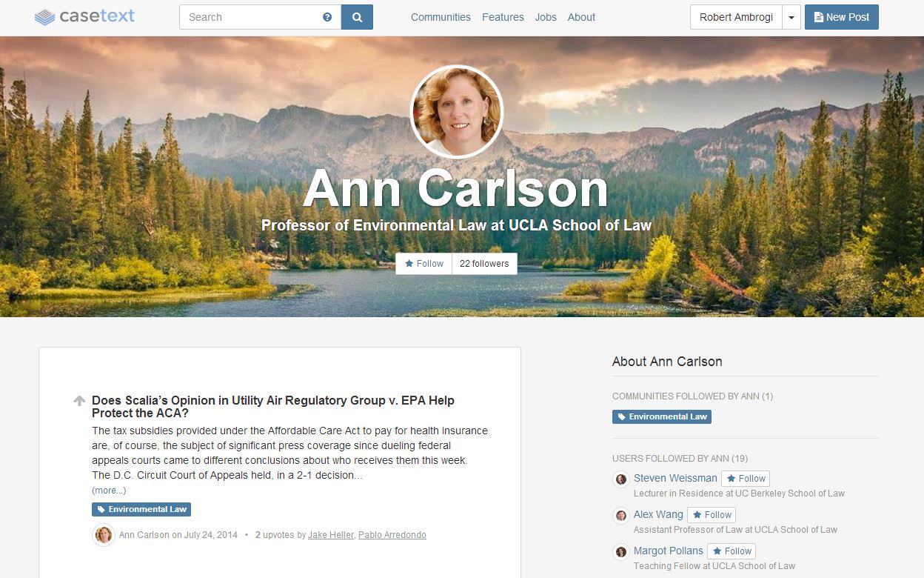Viewport: 924px width, 578px height.
Task: Click Steven Weissman's avatar icon
Action: [621, 479]
